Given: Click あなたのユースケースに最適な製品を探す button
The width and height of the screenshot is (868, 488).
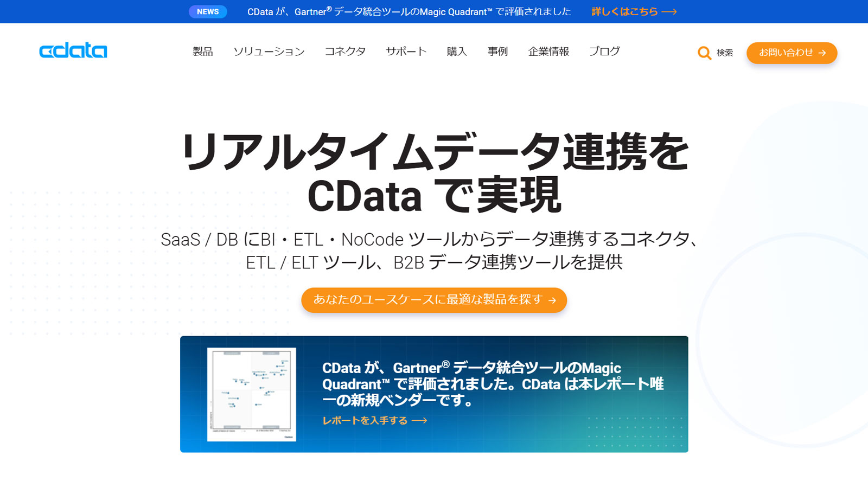Looking at the screenshot, I should point(434,300).
